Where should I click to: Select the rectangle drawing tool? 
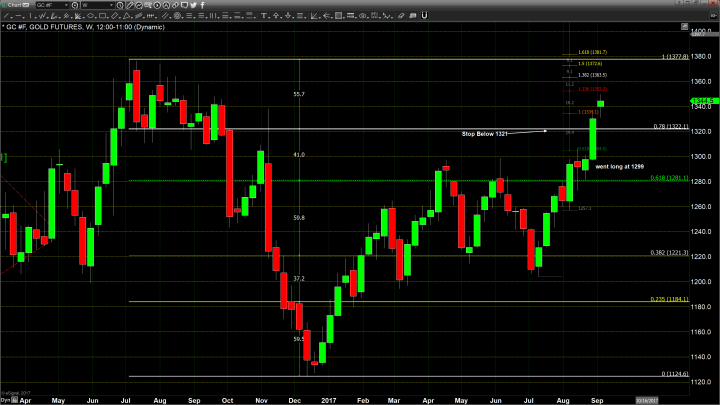point(103,16)
